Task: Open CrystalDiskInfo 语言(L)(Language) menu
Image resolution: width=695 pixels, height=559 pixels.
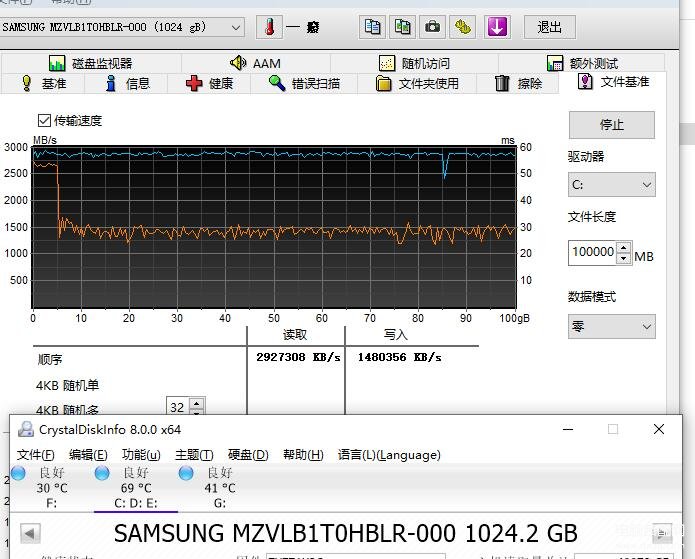Action: (x=389, y=455)
